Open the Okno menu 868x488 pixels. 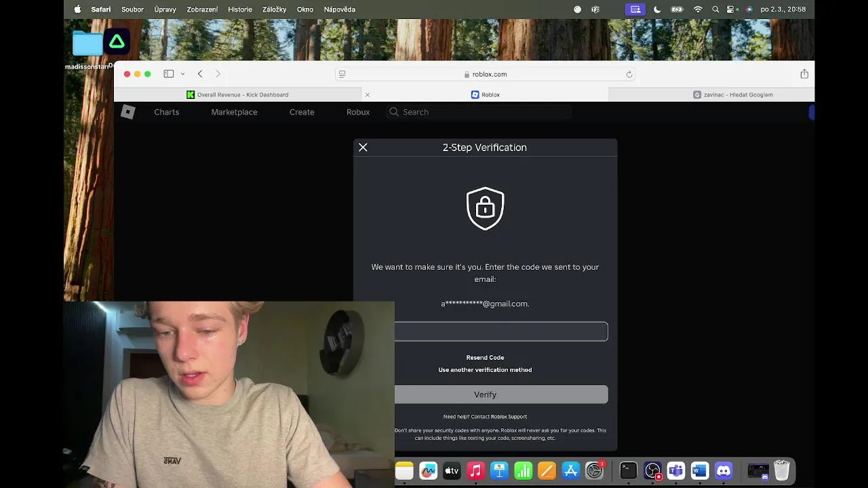coord(305,9)
